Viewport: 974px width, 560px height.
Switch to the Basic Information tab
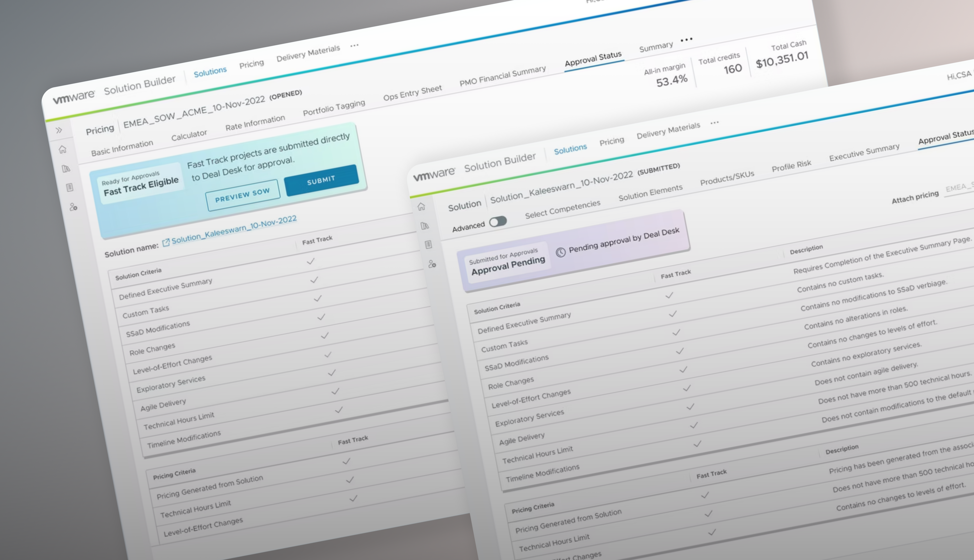click(x=122, y=148)
